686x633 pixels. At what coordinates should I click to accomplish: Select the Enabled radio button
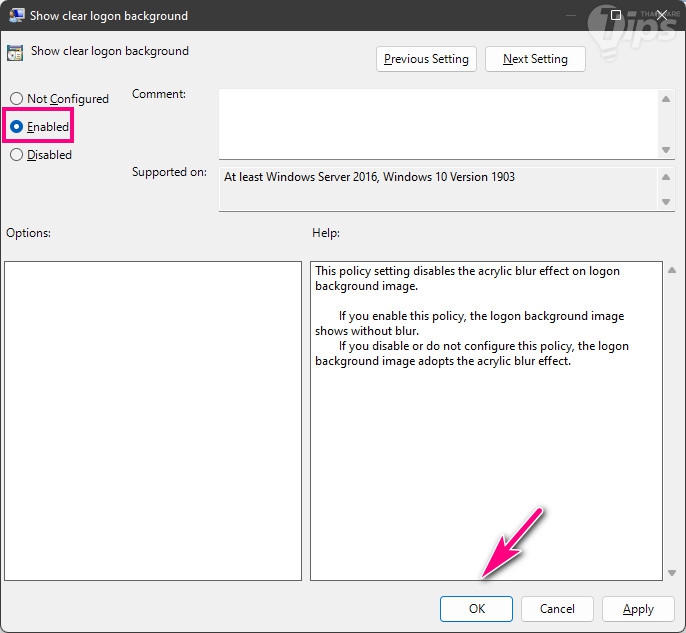17,127
